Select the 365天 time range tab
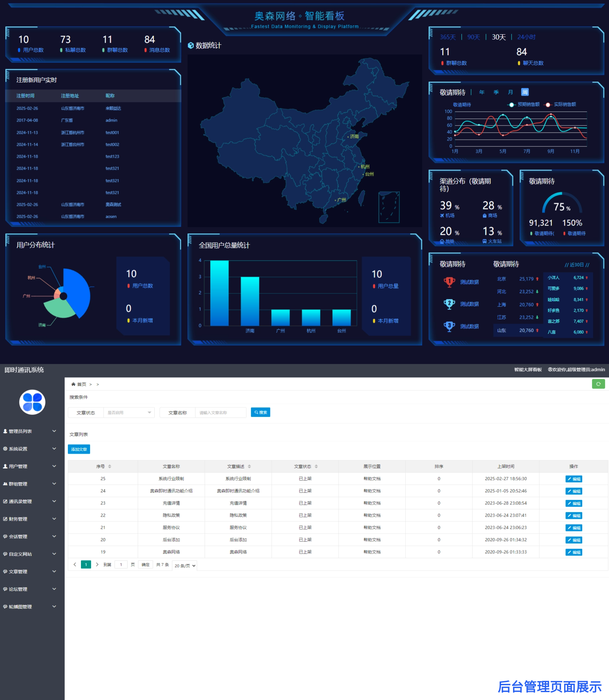Viewport: 609px width, 700px height. coord(448,37)
